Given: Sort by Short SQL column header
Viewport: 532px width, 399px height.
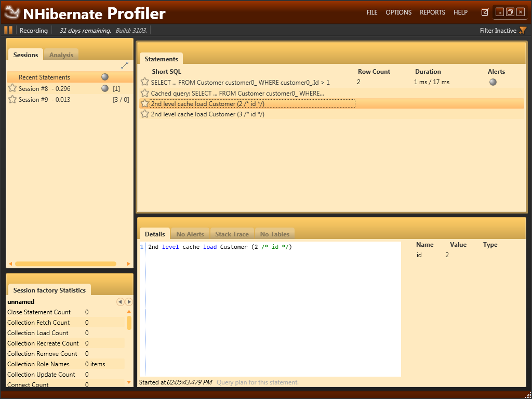Looking at the screenshot, I should point(166,71).
